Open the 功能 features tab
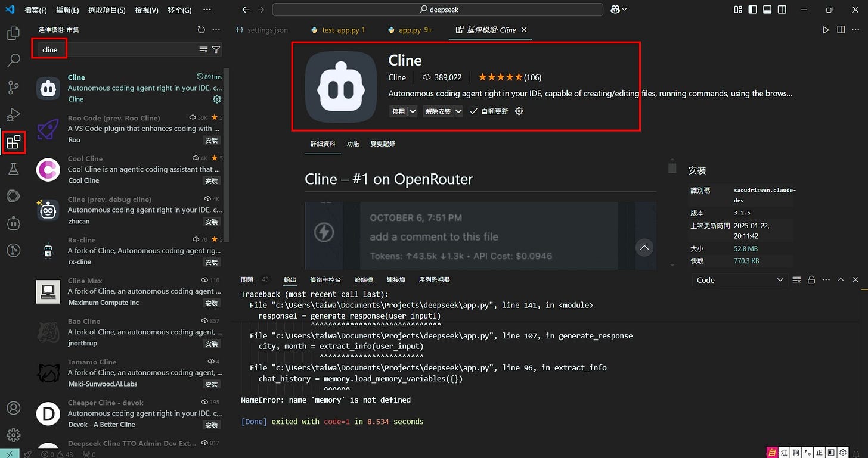This screenshot has height=458, width=868. 353,144
